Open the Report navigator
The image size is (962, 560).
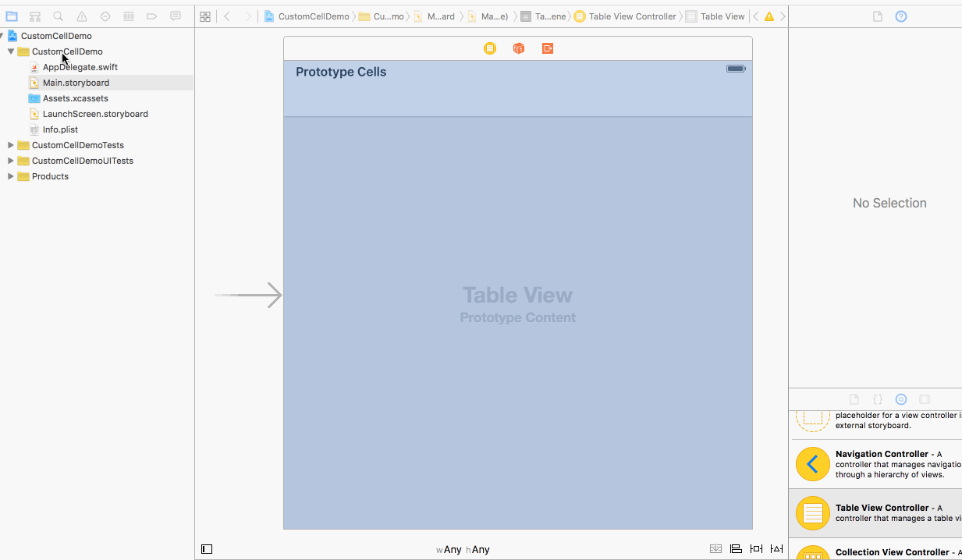click(x=176, y=16)
